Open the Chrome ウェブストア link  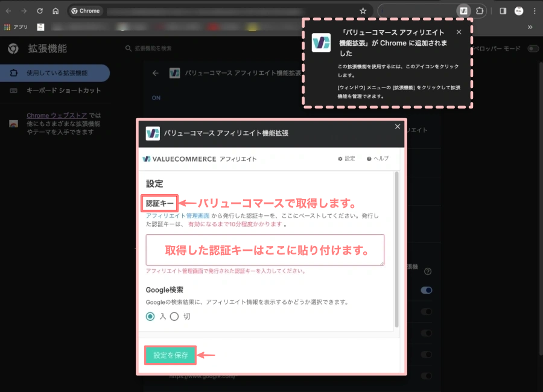57,115
